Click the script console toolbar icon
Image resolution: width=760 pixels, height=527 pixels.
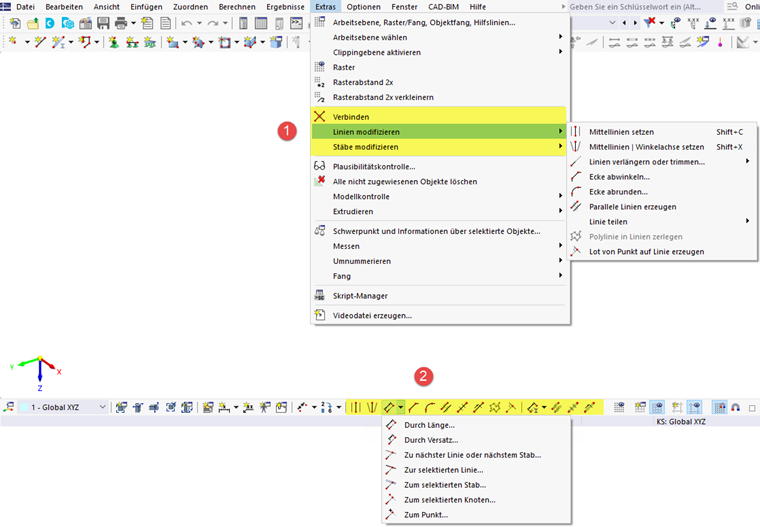tap(296, 23)
